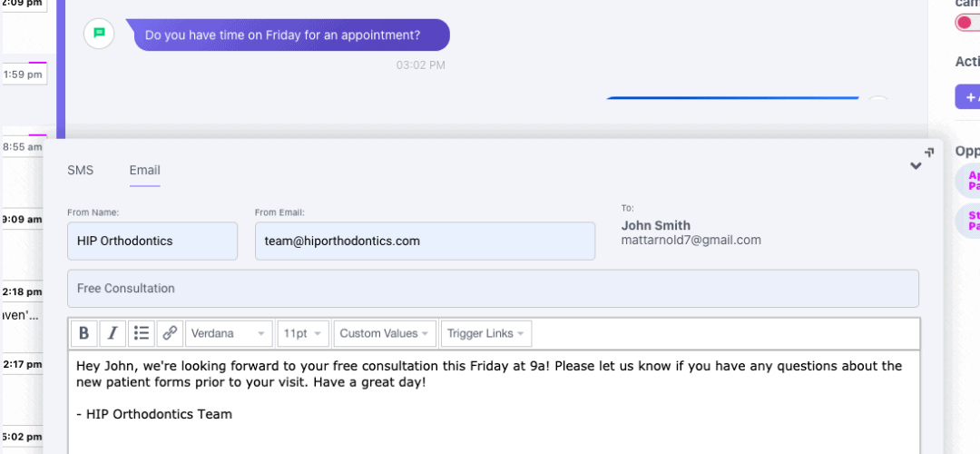Open the Verdana font dropdown

click(229, 333)
